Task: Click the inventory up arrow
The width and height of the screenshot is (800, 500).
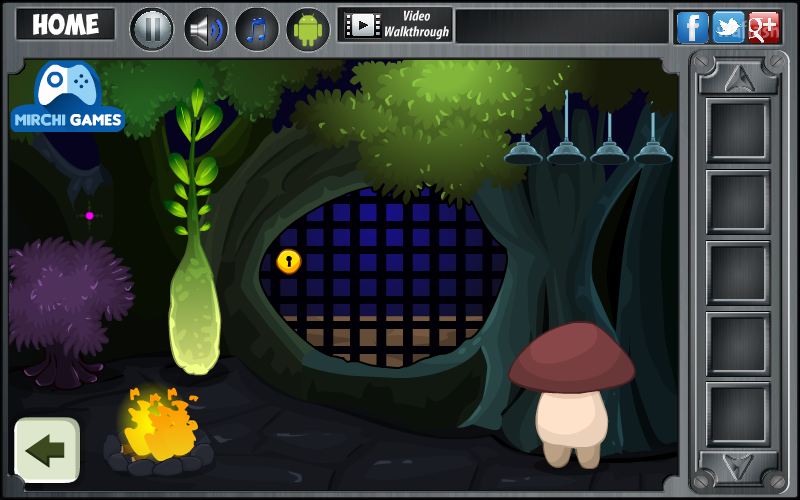Action: 738,79
